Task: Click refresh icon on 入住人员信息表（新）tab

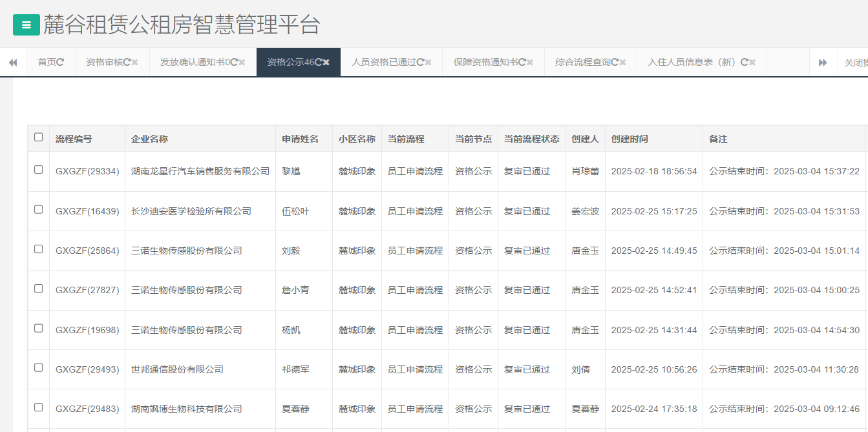Action: [x=744, y=62]
